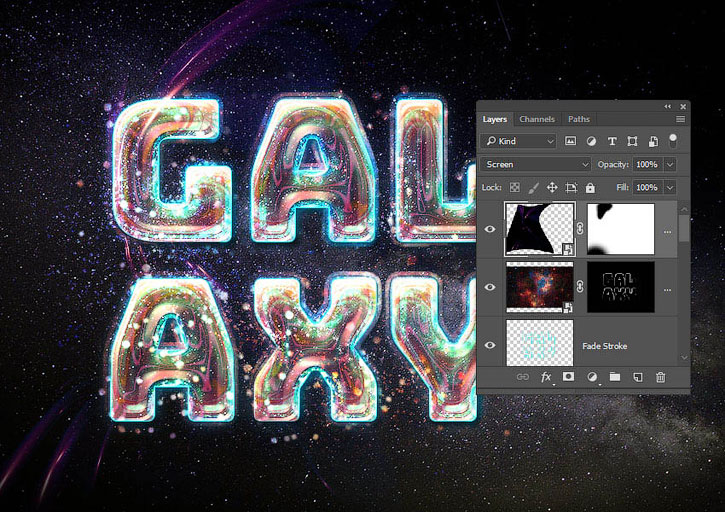This screenshot has height=512, width=725.
Task: Add a layer mask
Action: (568, 376)
